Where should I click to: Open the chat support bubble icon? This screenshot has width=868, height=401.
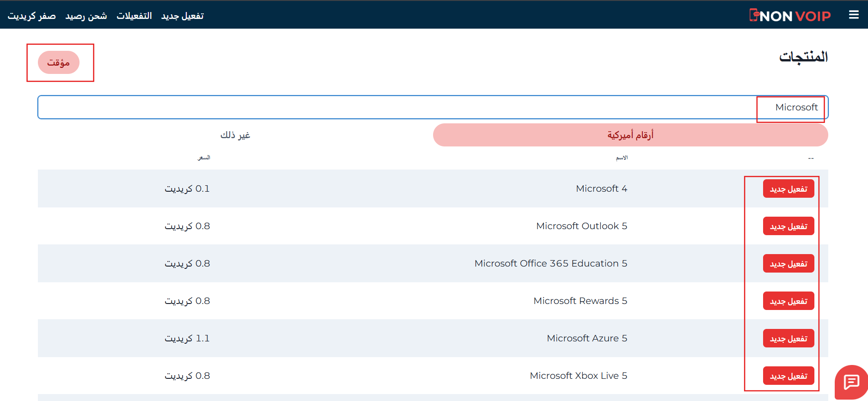click(851, 382)
